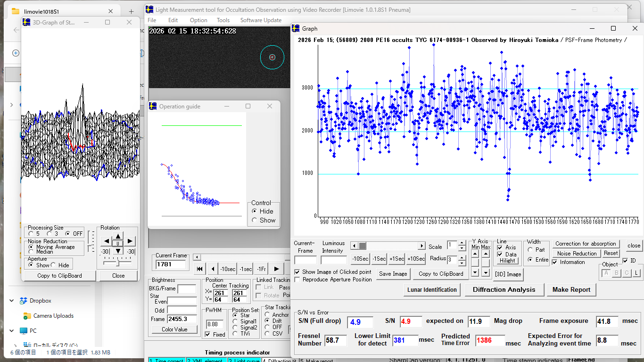
Task: Click the rotate right arrow in Rotation
Action: (130, 241)
